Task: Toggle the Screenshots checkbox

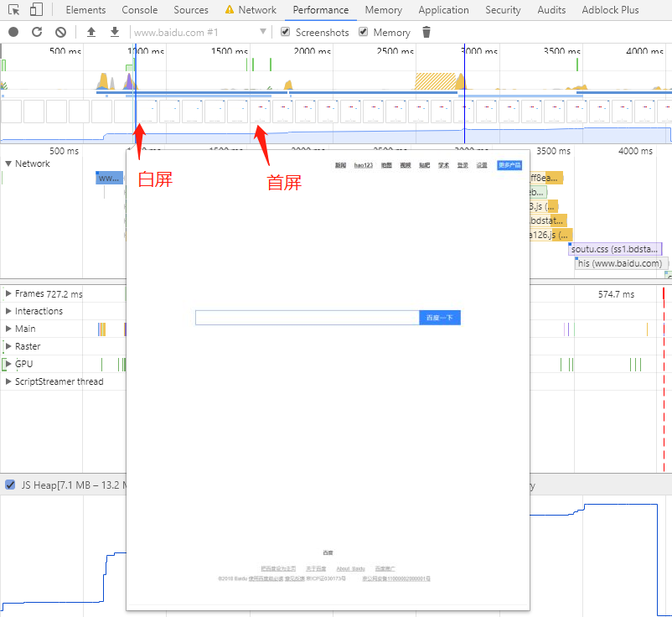Action: (286, 32)
